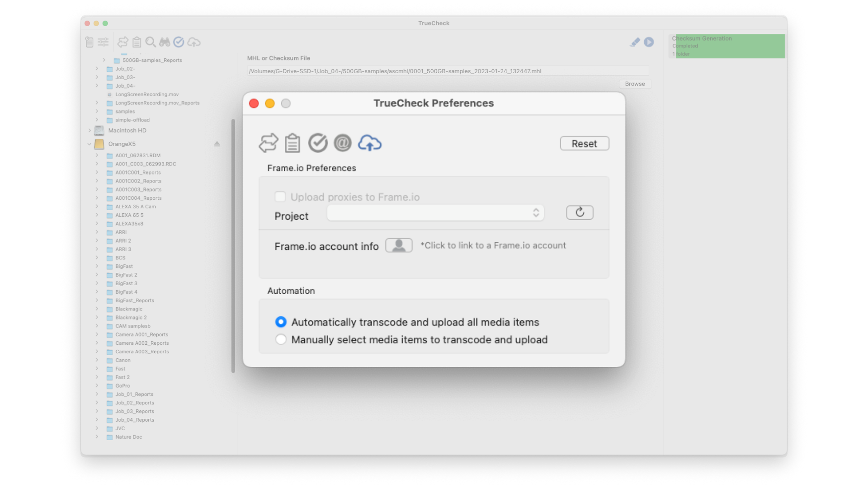This screenshot has width=868, height=488.
Task: Select Automatically transcode and upload option
Action: (x=281, y=322)
